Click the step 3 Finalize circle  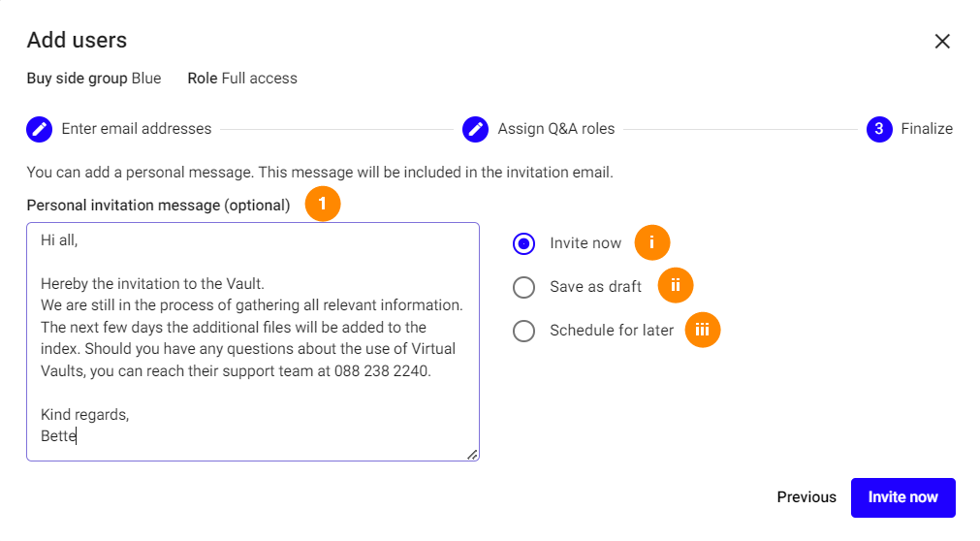click(x=878, y=129)
